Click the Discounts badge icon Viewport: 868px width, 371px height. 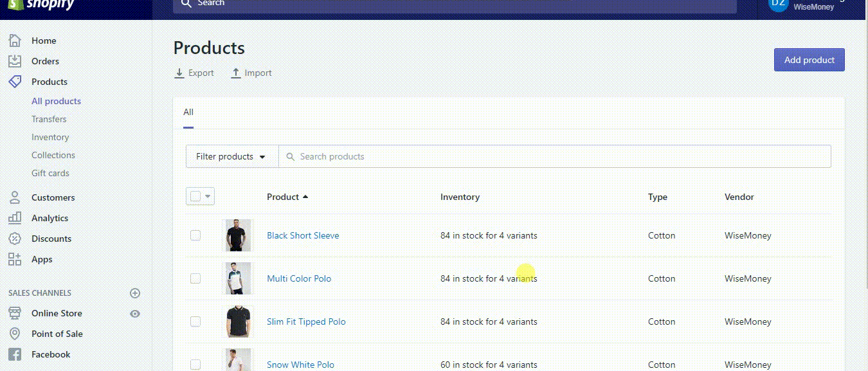(x=15, y=239)
